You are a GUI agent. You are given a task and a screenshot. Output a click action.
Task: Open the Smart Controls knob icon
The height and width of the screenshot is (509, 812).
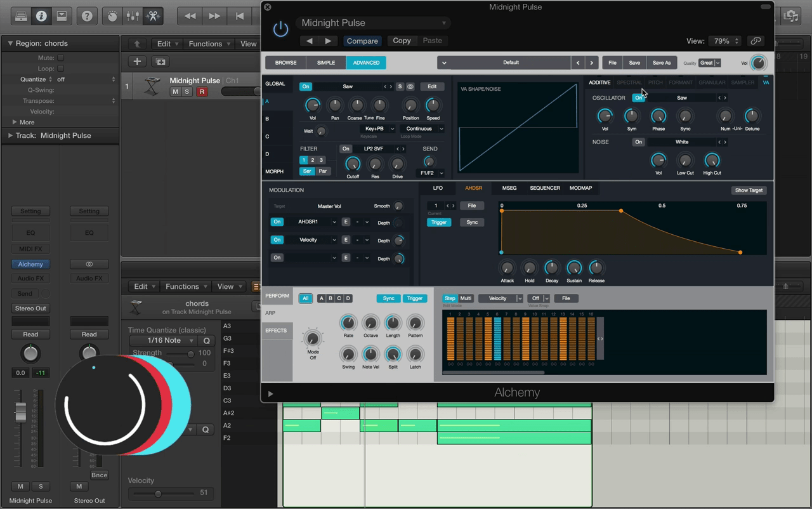(x=112, y=16)
